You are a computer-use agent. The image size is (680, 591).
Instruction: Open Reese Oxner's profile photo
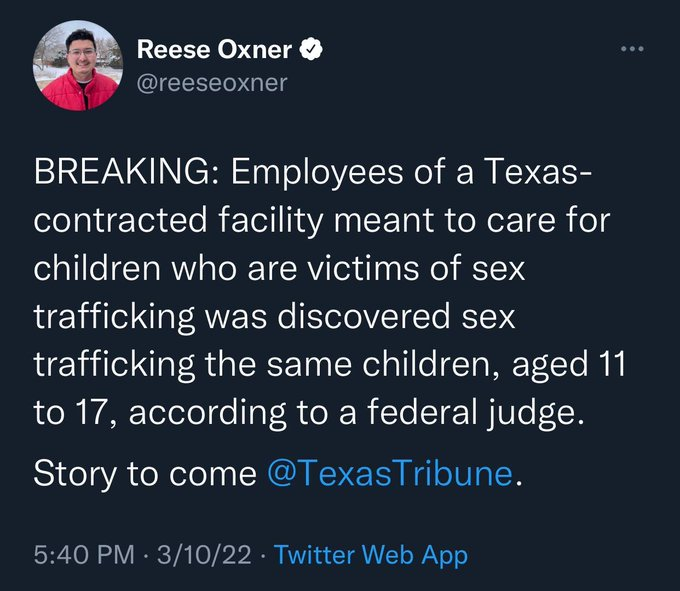pyautogui.click(x=76, y=65)
